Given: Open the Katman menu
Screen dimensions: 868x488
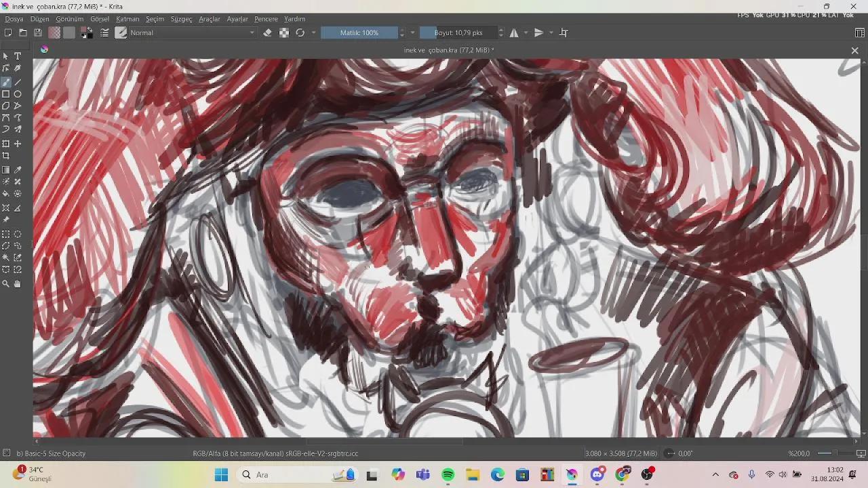Looking at the screenshot, I should [127, 18].
